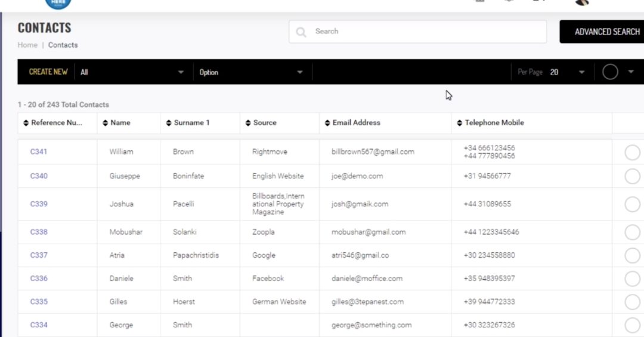This screenshot has height=337, width=644.
Task: Select the William Brown row circle
Action: 632,153
